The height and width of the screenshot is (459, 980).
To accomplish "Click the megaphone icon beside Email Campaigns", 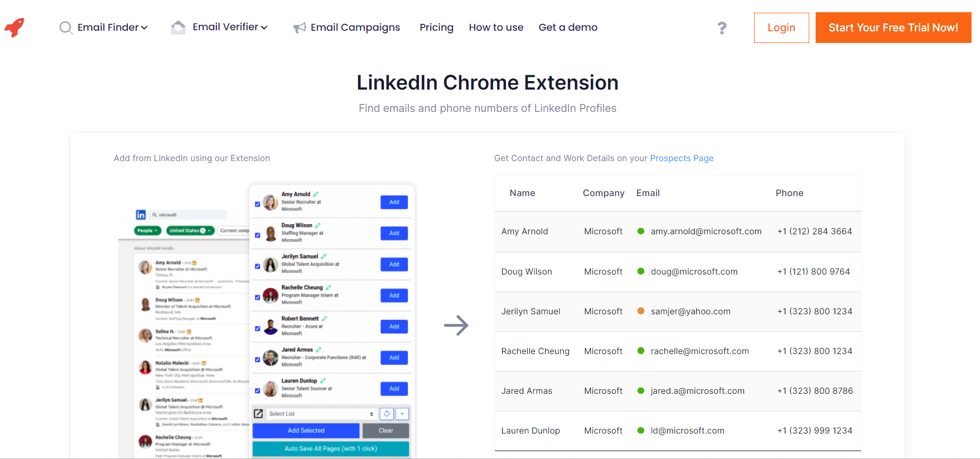I will coord(300,28).
